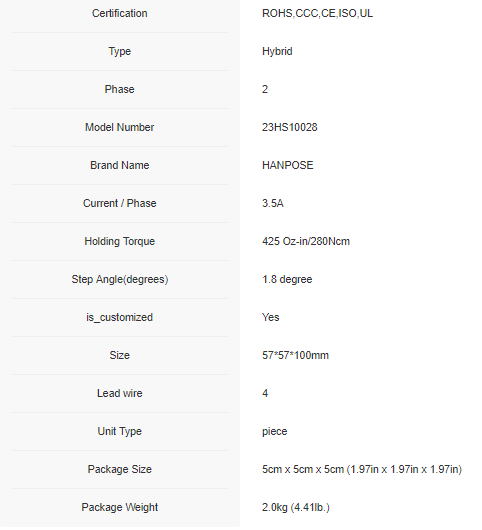
Task: Select the 2.0kg package weight value
Action: pyautogui.click(x=296, y=507)
